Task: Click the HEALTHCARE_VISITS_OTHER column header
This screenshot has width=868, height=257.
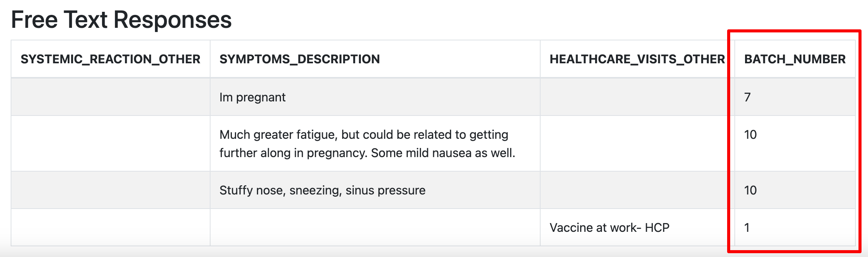Action: click(x=637, y=59)
